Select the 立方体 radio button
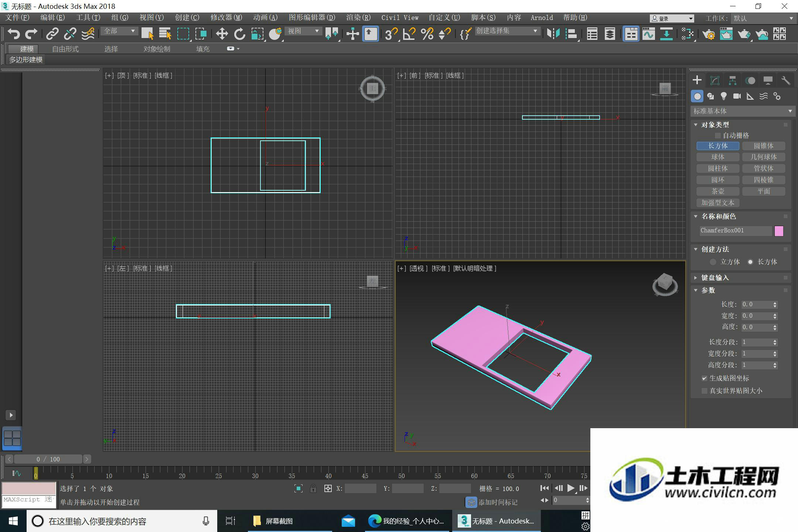Screen dimensions: 798x532 [713, 262]
